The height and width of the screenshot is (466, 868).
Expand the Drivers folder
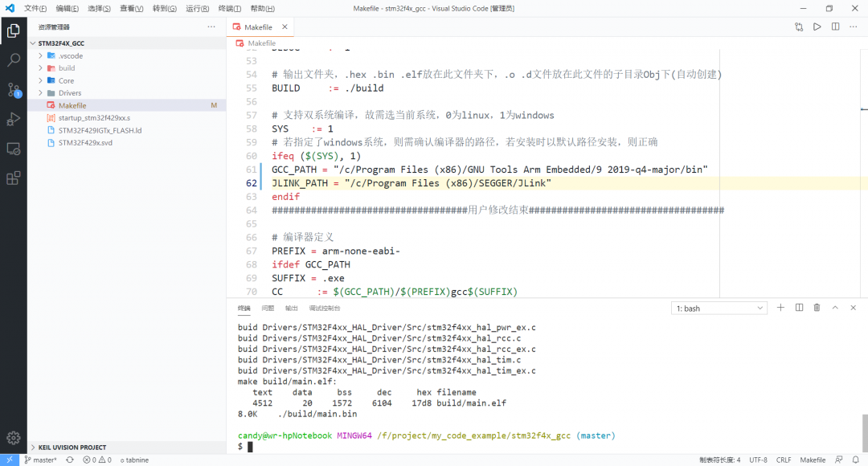tap(70, 93)
